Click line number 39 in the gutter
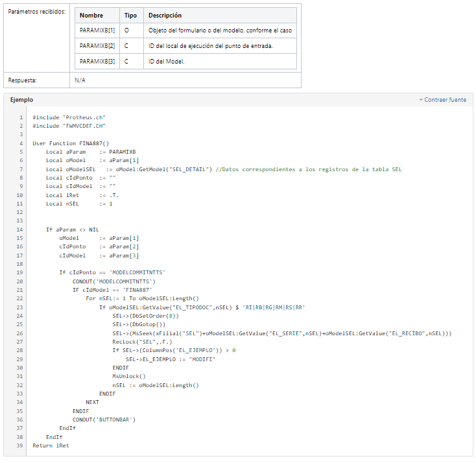Image resolution: width=476 pixels, height=463 pixels. (x=19, y=445)
